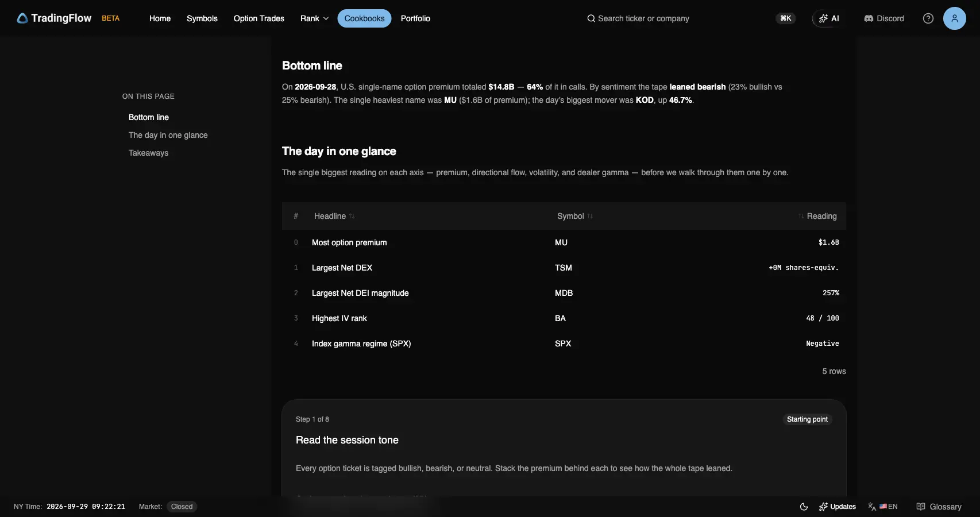Expand the Rank dropdown menu
980x517 pixels.
click(x=314, y=18)
